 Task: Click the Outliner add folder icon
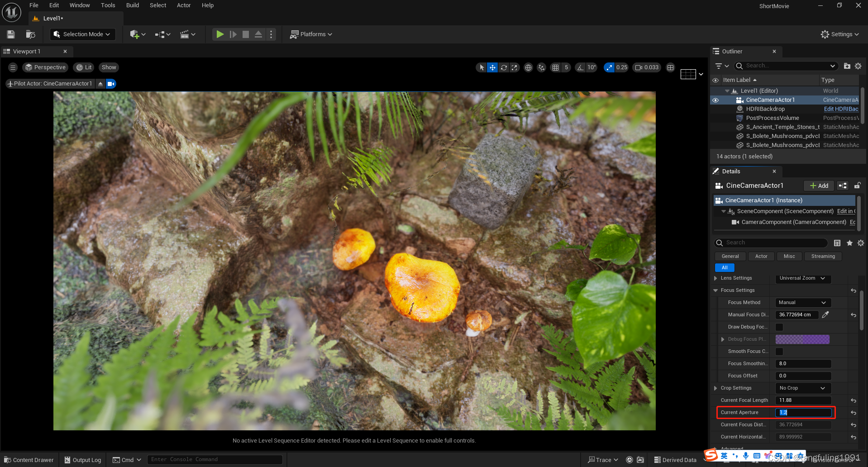click(847, 66)
